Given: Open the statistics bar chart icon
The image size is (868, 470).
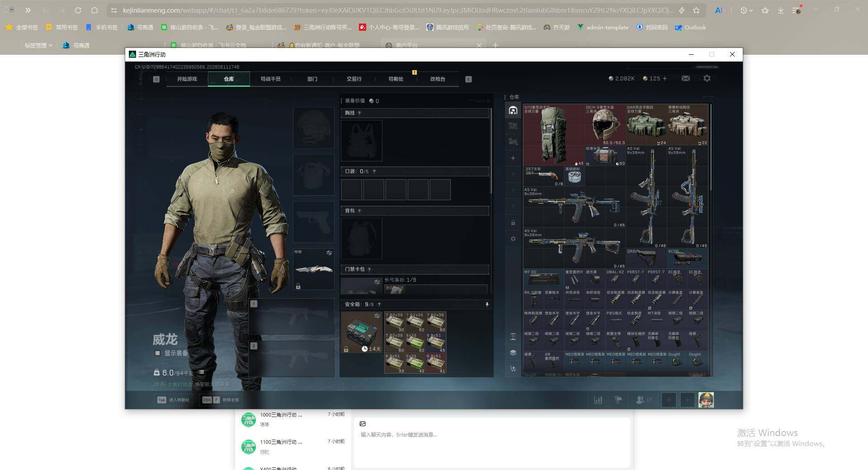Looking at the screenshot, I should point(598,400).
